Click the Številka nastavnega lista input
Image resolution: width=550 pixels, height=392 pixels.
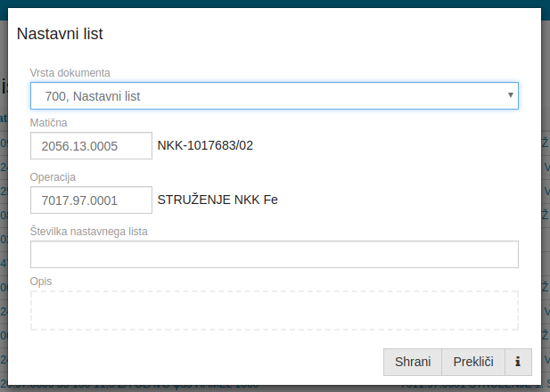[274, 255]
